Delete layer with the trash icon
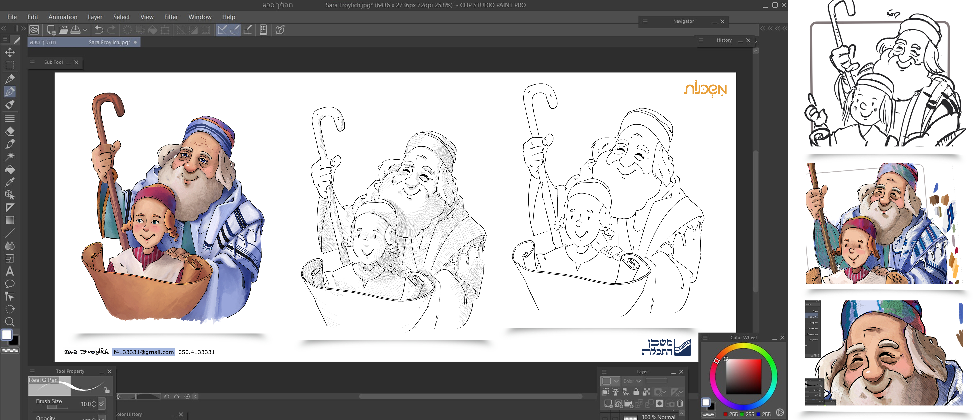The width and height of the screenshot is (980, 420). 680,403
